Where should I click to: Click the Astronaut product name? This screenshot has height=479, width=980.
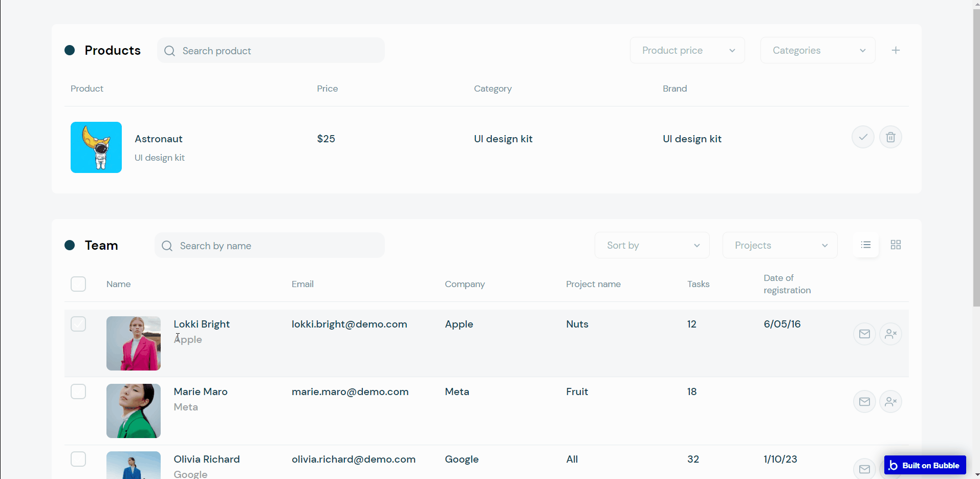(x=159, y=139)
